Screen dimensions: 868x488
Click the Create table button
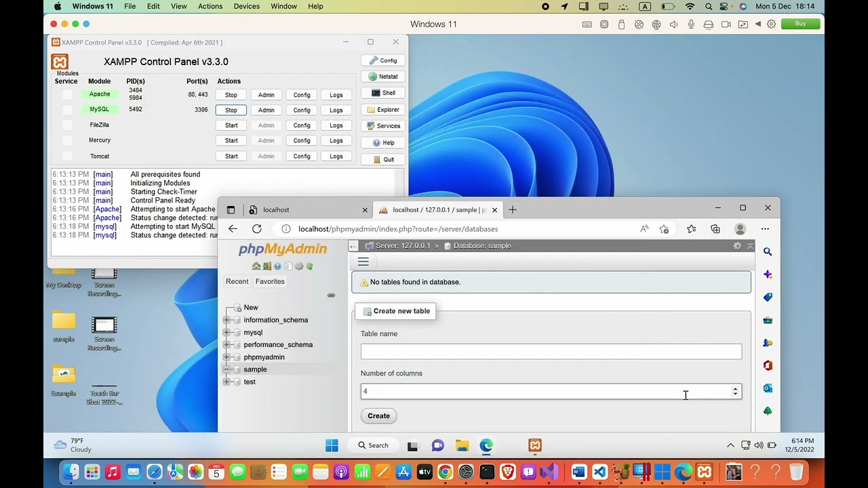point(379,416)
